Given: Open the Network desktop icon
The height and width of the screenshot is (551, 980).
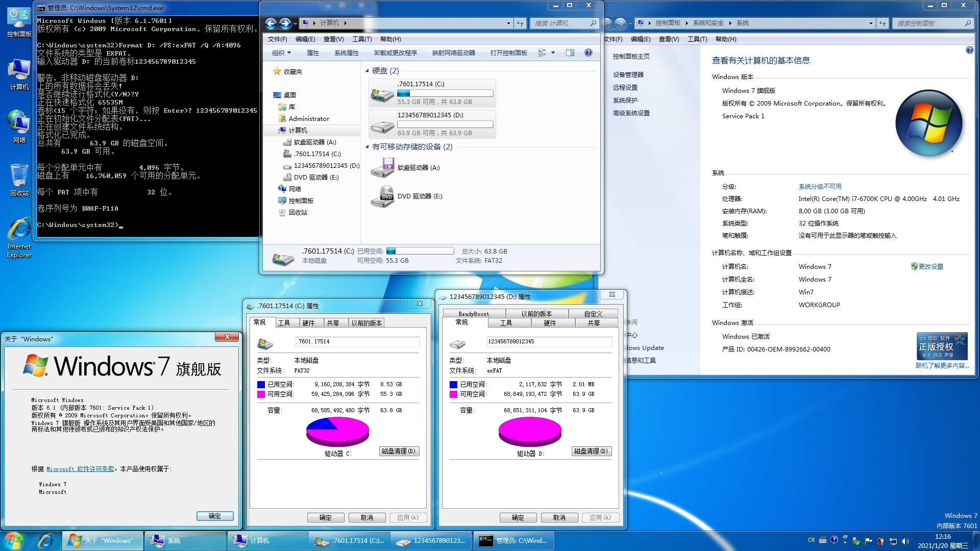Looking at the screenshot, I should 19,127.
